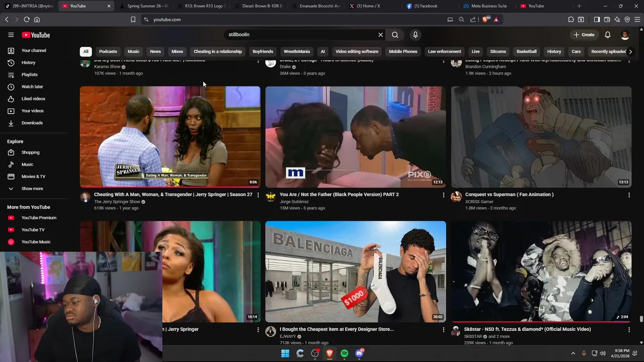Show hidden system tray icons

[573, 353]
